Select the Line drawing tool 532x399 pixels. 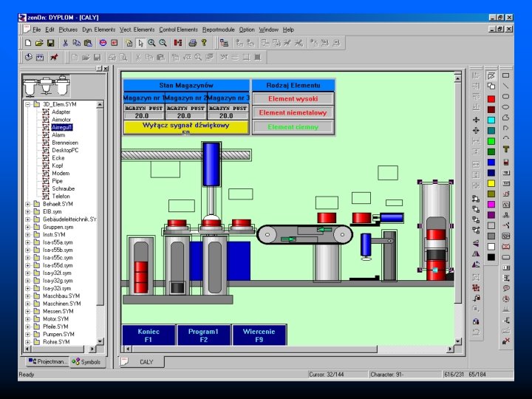click(x=505, y=86)
